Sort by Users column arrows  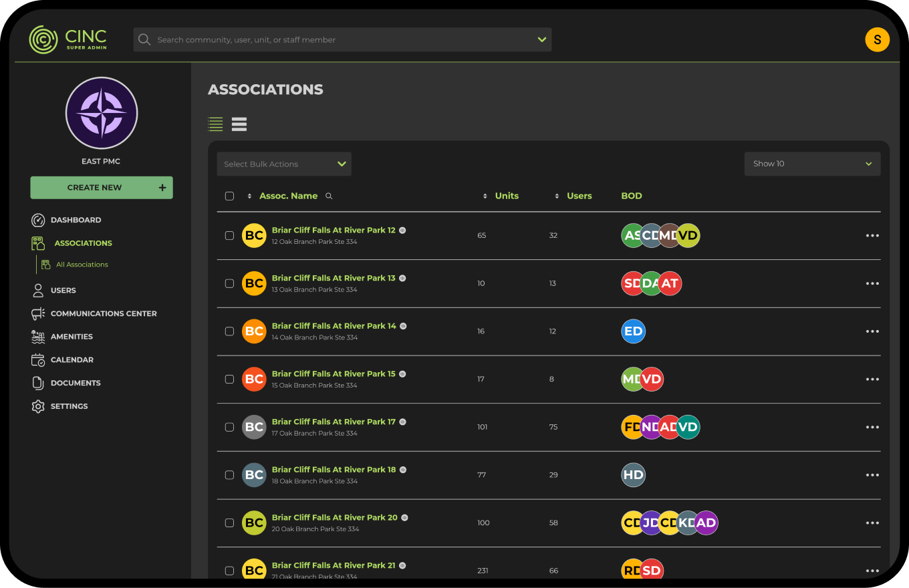(557, 196)
